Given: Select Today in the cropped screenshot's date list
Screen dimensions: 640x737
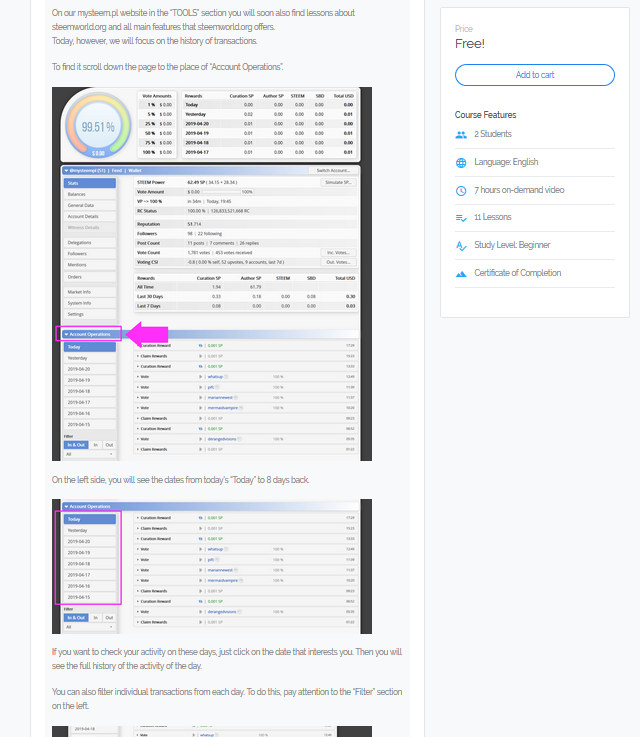Looking at the screenshot, I should click(90, 519).
